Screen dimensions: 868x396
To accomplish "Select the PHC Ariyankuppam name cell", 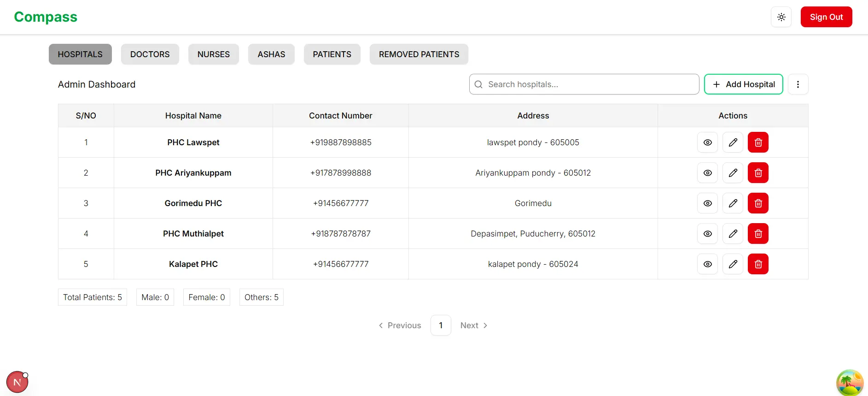I will click(x=193, y=173).
